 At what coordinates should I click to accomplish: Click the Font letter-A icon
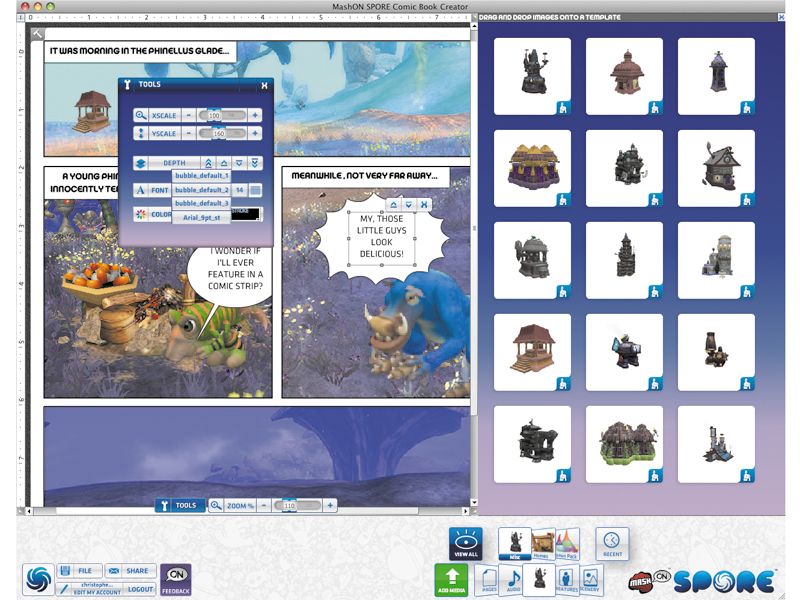pyautogui.click(x=140, y=190)
